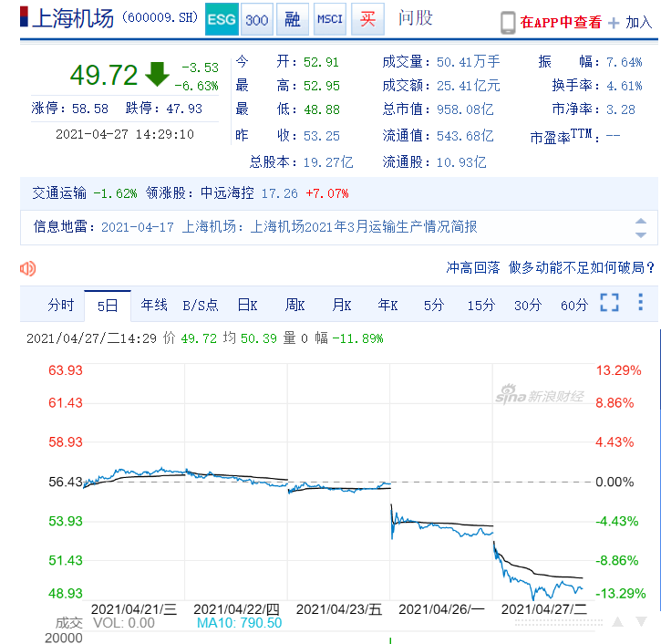Open the three-dot chart options menu

(641, 302)
